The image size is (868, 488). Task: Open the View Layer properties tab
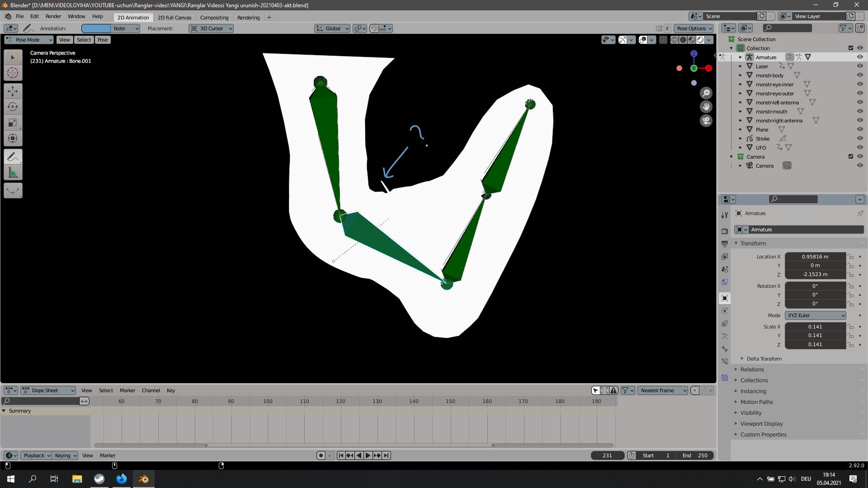[x=725, y=257]
